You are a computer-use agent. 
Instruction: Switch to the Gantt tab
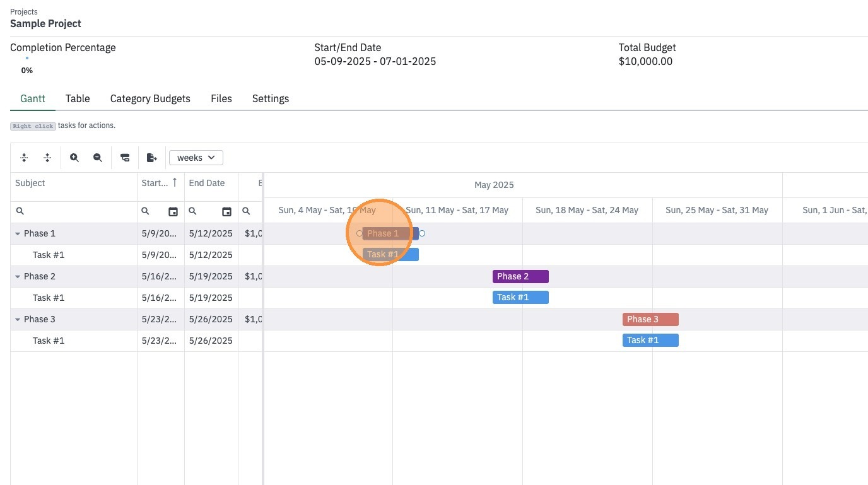(33, 98)
